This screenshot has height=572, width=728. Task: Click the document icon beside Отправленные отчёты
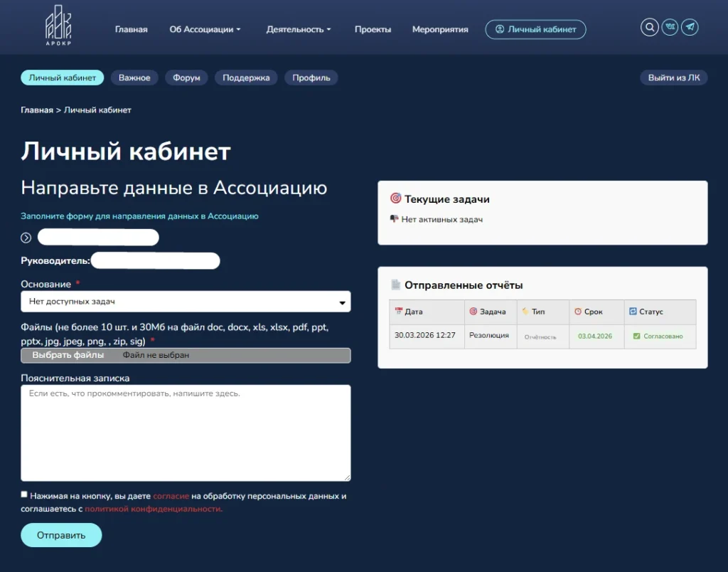pos(395,285)
